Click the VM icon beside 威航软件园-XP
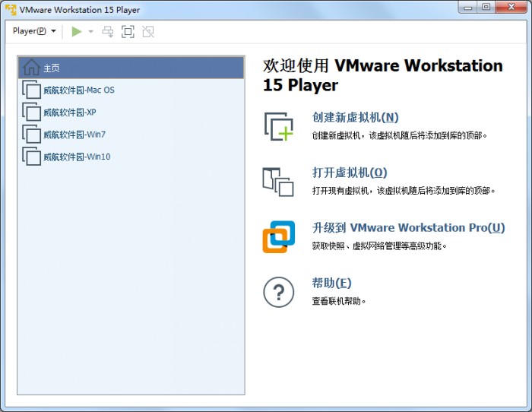The image size is (532, 412). point(32,112)
